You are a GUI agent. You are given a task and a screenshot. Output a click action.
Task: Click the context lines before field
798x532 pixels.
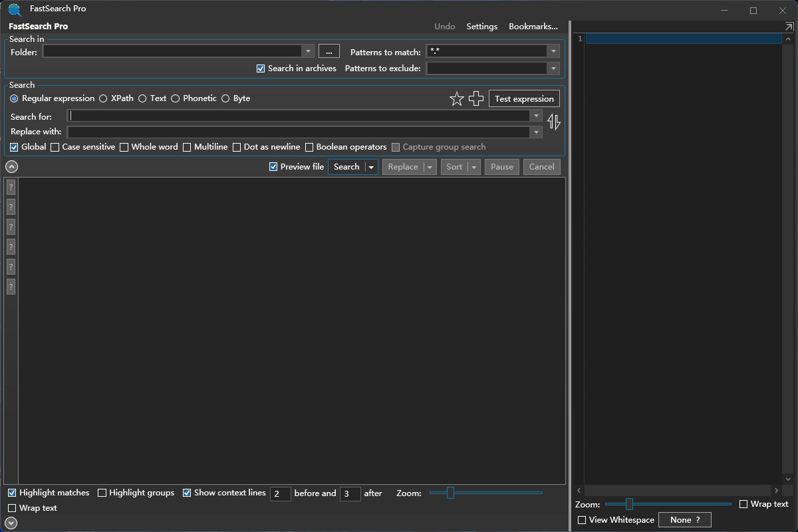(x=281, y=493)
